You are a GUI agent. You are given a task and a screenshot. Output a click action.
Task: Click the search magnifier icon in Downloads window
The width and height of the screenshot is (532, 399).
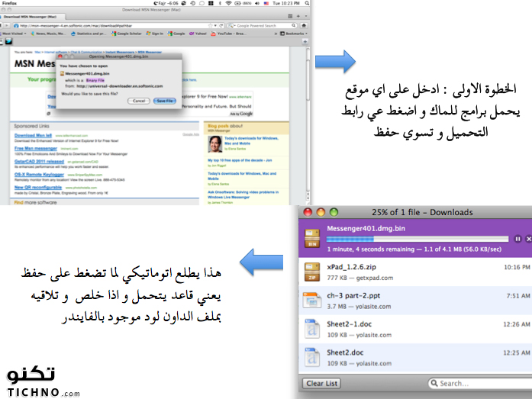pyautogui.click(x=434, y=384)
